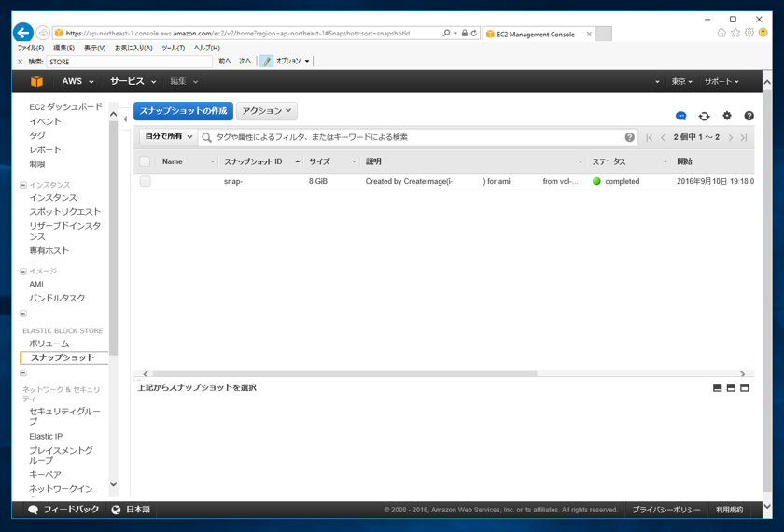Collapse the left navigation pane arrow
Image resolution: width=784 pixels, height=532 pixels.
125,119
